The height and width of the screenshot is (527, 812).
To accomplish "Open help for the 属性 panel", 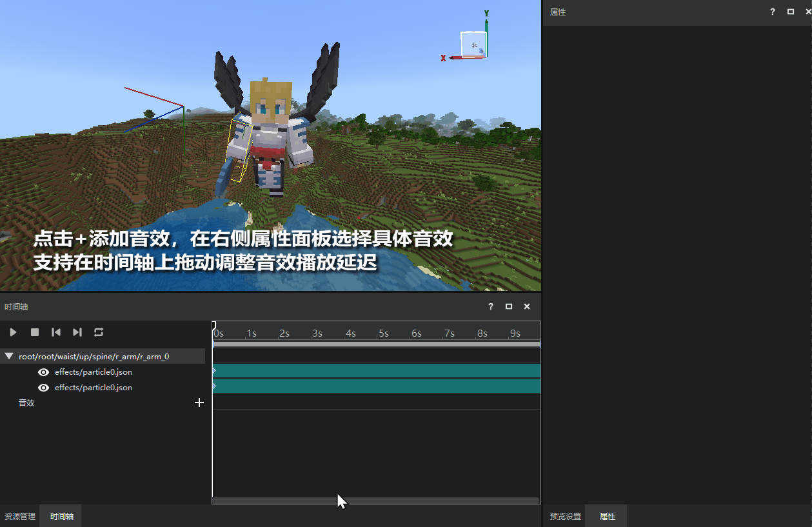I will (x=773, y=12).
